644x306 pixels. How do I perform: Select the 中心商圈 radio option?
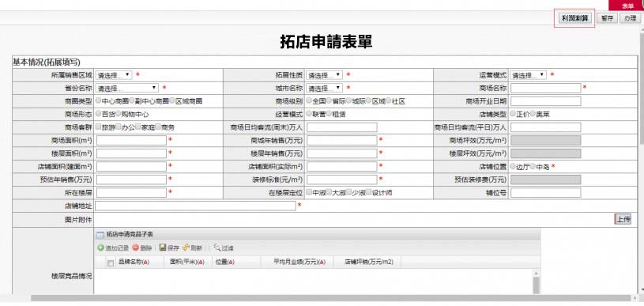pyautogui.click(x=98, y=100)
